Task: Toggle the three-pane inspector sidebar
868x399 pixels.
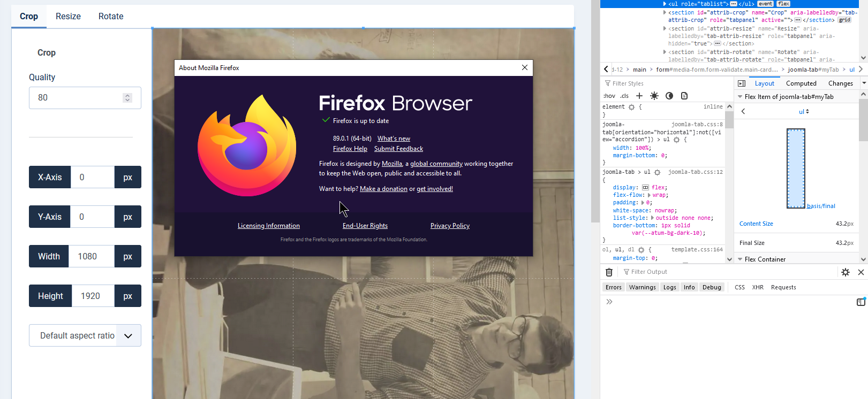Action: (742, 83)
